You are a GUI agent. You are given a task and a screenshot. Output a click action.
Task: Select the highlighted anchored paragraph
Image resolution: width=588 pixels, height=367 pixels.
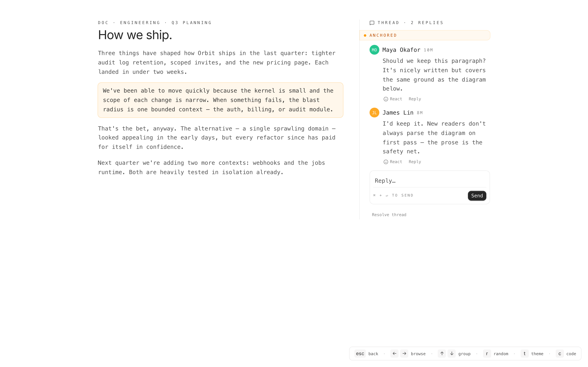[x=220, y=100]
